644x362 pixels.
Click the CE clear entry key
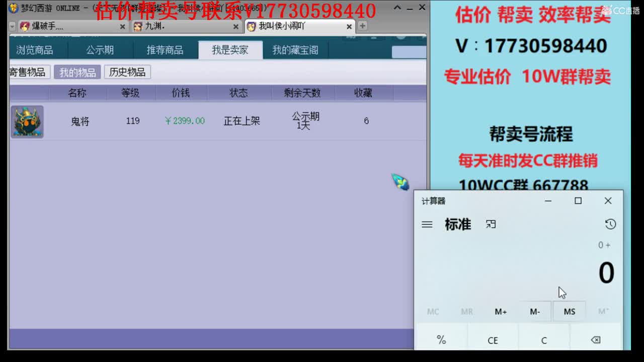coord(493,339)
